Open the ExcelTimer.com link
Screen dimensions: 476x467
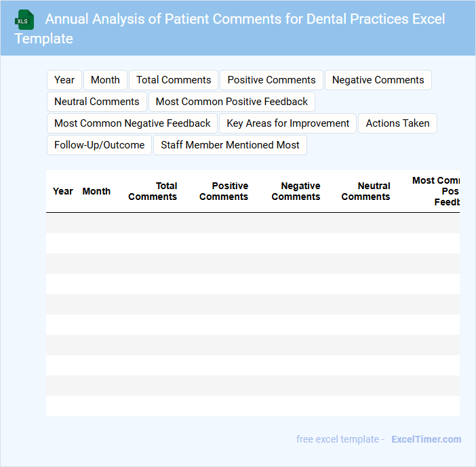pyautogui.click(x=426, y=439)
